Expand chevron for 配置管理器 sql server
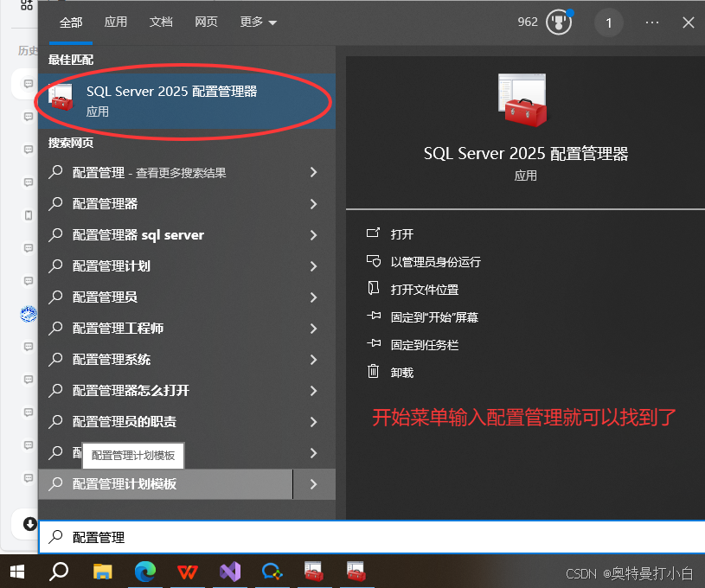Image resolution: width=705 pixels, height=588 pixels. [314, 234]
